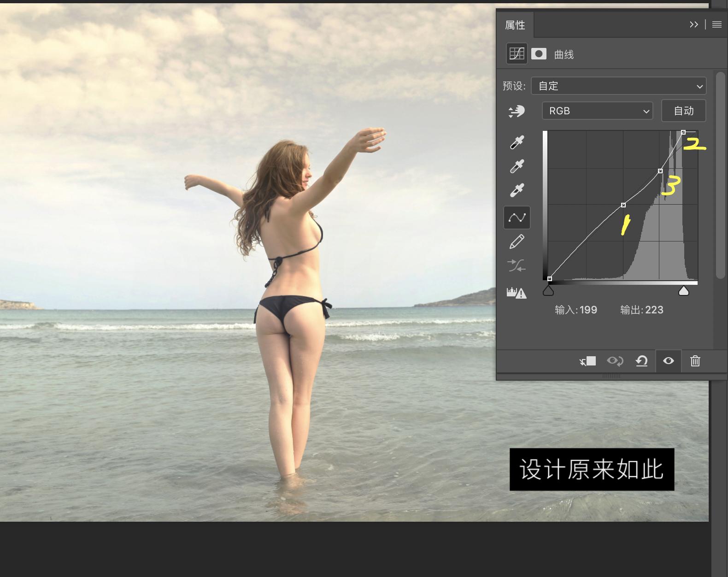728x577 pixels.
Task: Toggle clip to layer below
Action: [x=587, y=361]
